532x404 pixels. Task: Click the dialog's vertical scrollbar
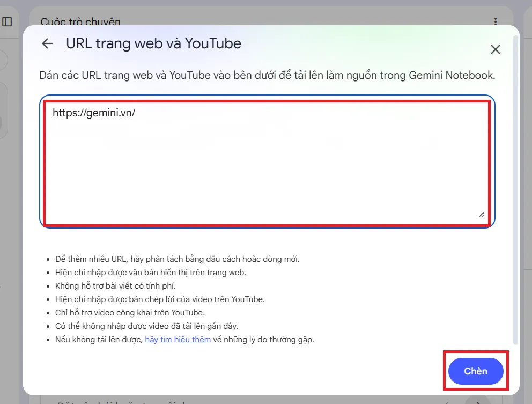coord(516,190)
